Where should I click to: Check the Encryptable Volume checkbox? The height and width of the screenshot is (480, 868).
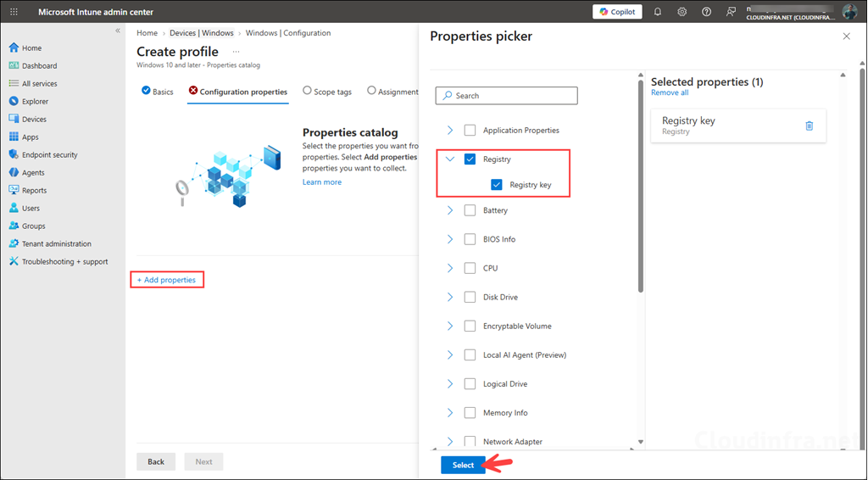470,327
